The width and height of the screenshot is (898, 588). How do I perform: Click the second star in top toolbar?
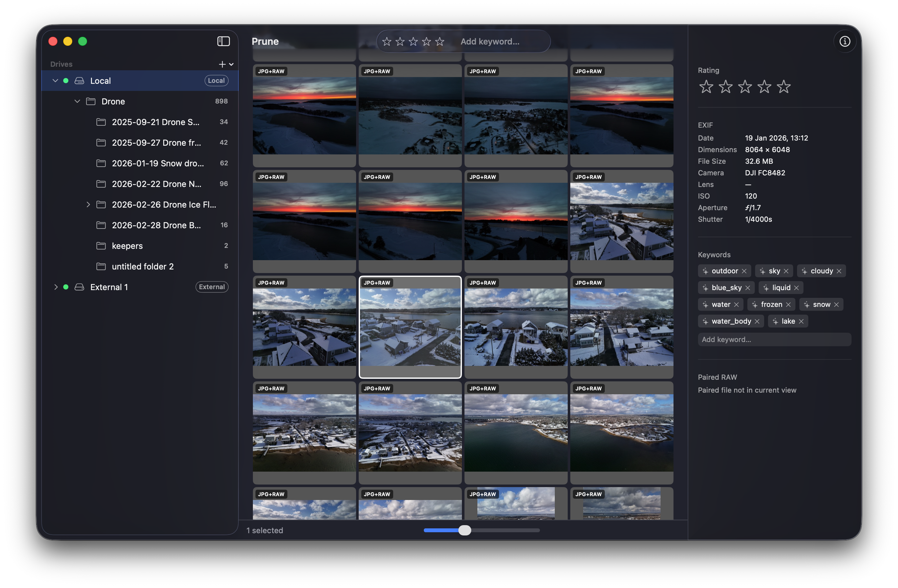[400, 42]
